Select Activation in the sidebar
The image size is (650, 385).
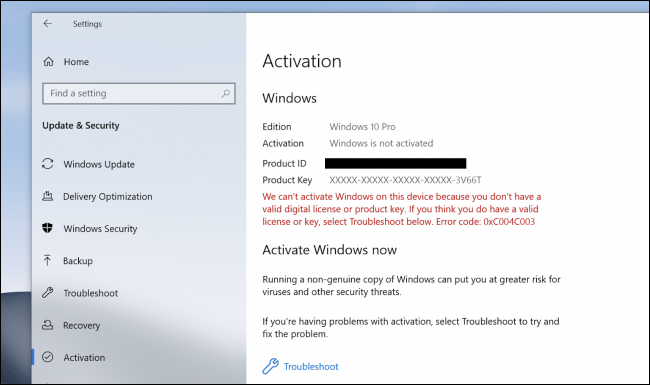84,357
